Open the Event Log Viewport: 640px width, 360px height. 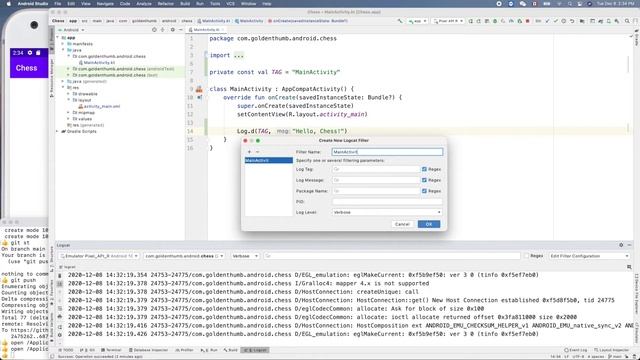576,350
